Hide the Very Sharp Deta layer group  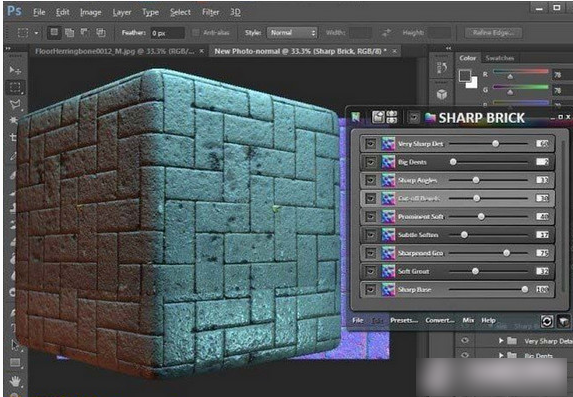point(465,341)
